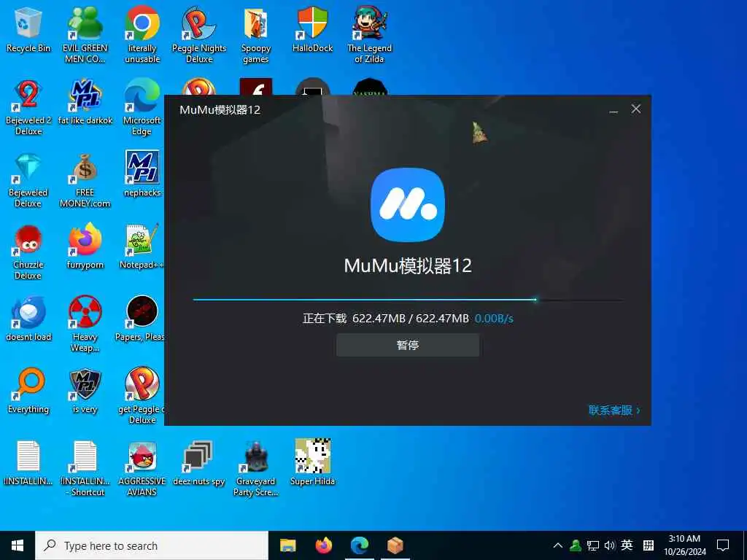Select the Notepad++ desktop shortcut
This screenshot has width=747, height=560.
pos(142,246)
